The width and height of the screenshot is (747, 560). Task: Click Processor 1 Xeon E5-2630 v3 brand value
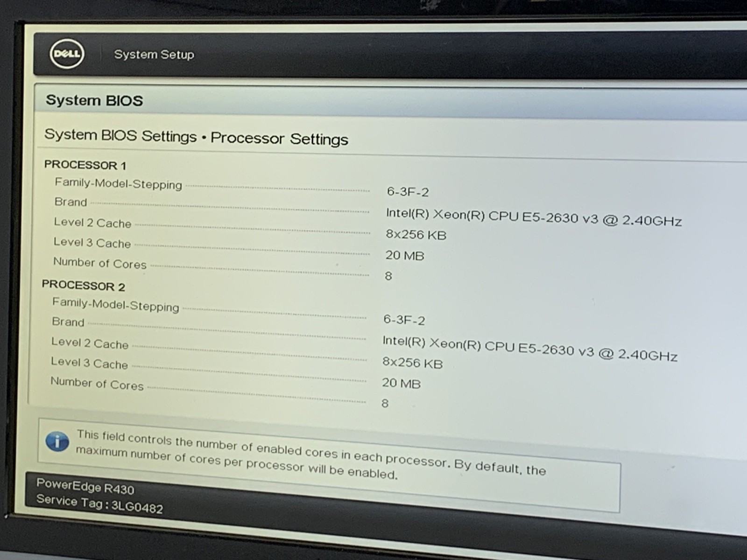[x=534, y=217]
